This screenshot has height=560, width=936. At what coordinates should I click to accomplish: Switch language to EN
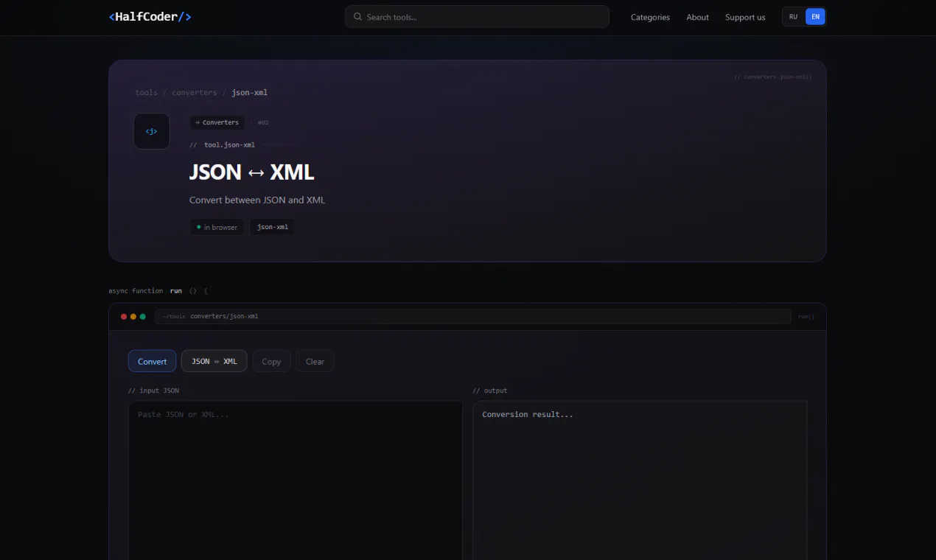[815, 17]
